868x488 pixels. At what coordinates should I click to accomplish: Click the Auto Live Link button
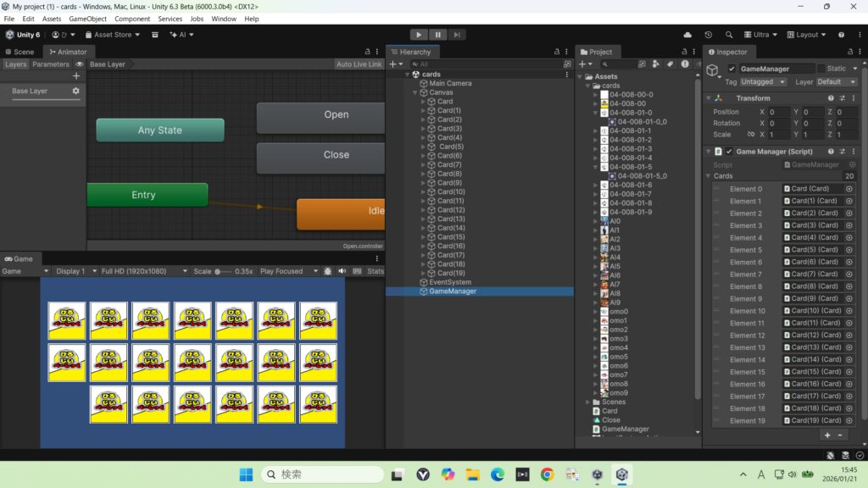(x=359, y=64)
